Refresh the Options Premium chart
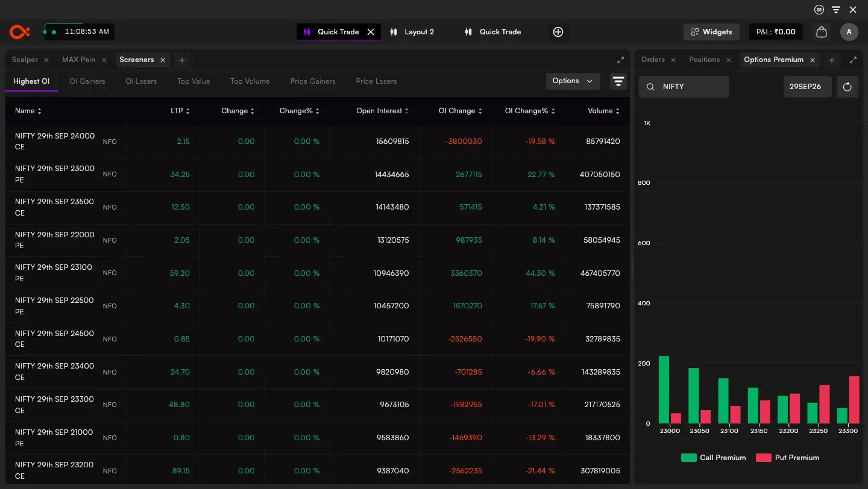The image size is (868, 489). pyautogui.click(x=847, y=87)
